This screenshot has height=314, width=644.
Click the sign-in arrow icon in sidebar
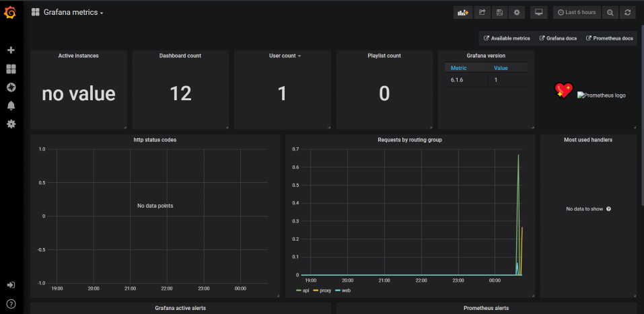coord(11,285)
